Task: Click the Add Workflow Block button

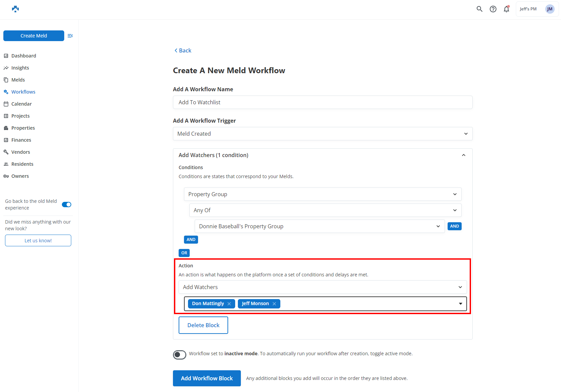Action: (207, 378)
